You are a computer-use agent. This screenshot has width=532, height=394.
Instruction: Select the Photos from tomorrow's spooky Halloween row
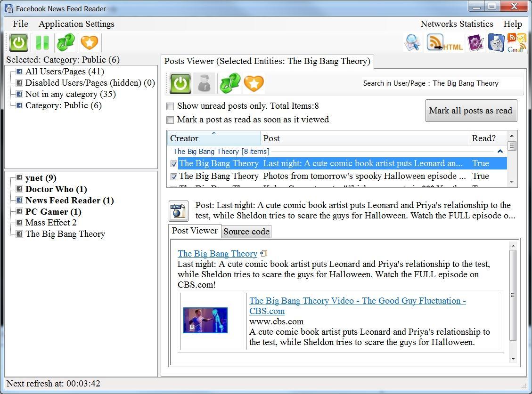click(337, 176)
